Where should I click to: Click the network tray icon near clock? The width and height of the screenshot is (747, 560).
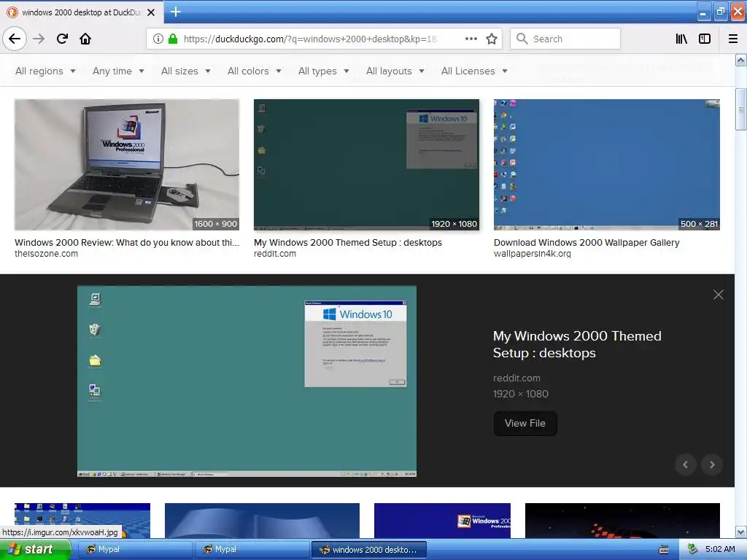[693, 550]
